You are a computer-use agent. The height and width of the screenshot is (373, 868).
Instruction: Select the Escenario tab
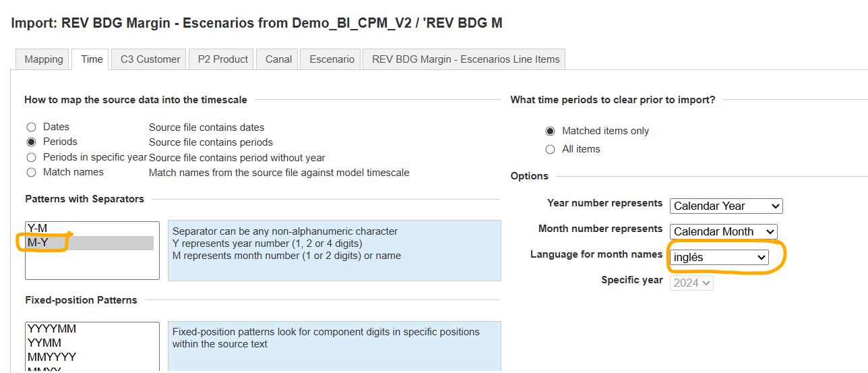332,59
